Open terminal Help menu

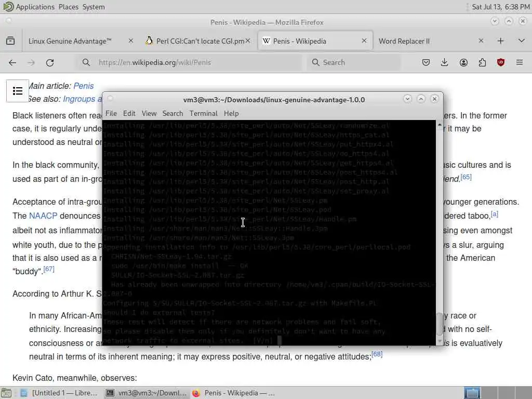[x=231, y=113]
